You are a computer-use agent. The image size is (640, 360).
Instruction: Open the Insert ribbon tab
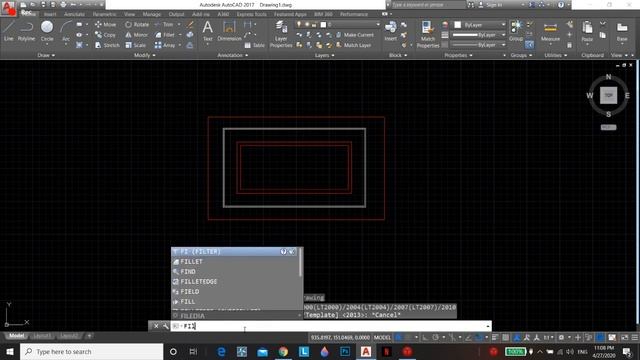coord(50,14)
